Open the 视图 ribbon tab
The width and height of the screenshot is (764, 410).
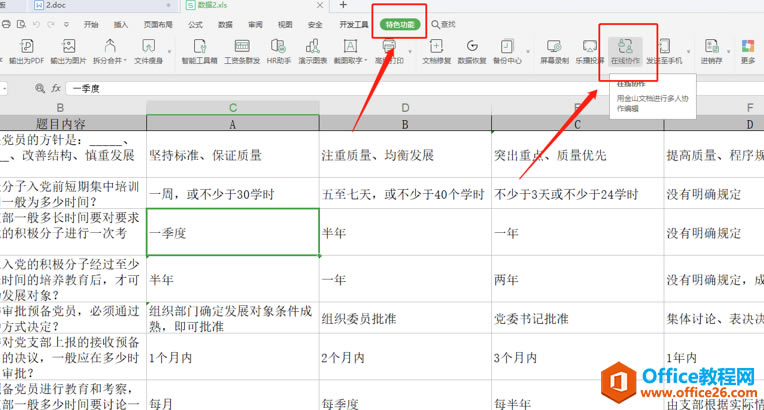coord(285,24)
